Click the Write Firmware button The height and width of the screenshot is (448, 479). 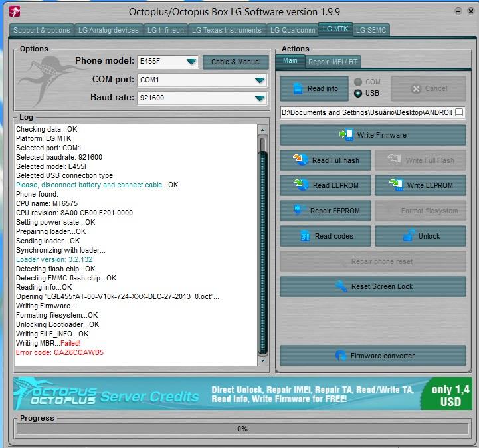click(x=373, y=134)
